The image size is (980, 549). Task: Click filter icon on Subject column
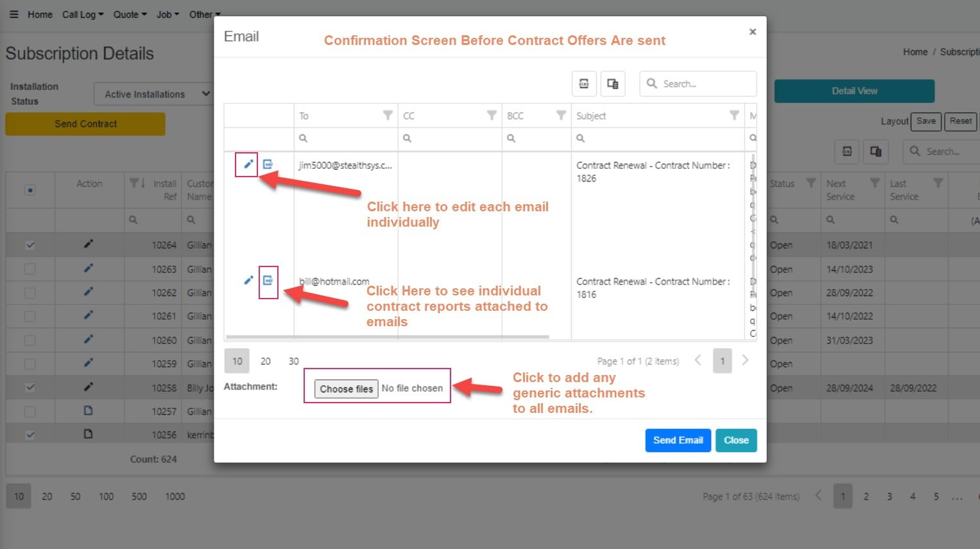[734, 116]
